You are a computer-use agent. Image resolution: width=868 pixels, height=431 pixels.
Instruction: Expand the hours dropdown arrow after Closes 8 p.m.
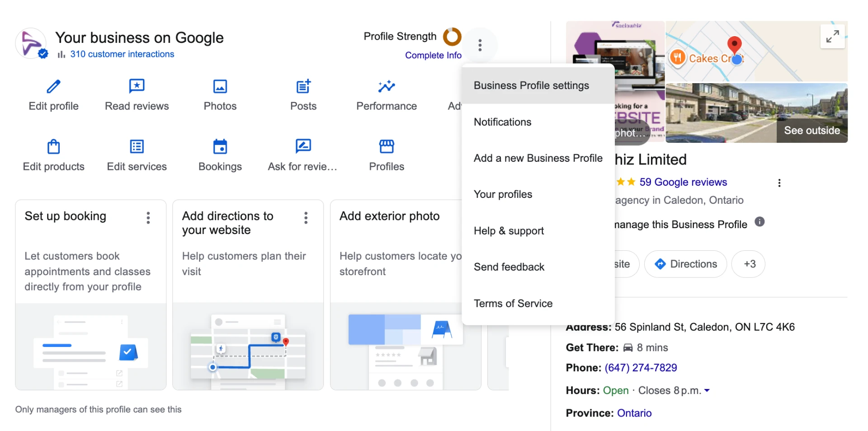[x=707, y=390]
